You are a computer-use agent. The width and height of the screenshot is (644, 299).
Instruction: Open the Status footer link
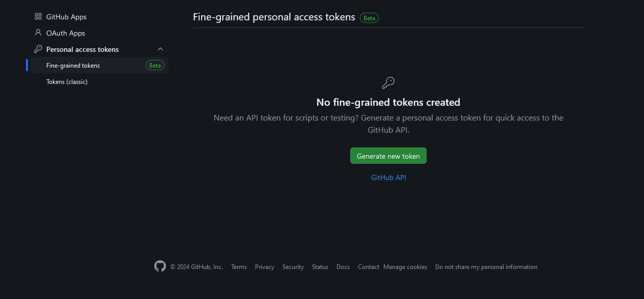coord(320,267)
